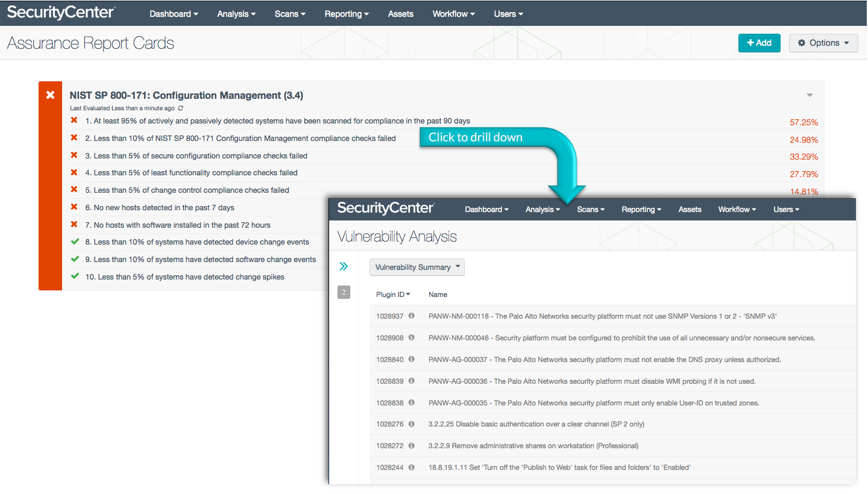
Task: Expand filters with double-chevron icon
Action: (344, 266)
